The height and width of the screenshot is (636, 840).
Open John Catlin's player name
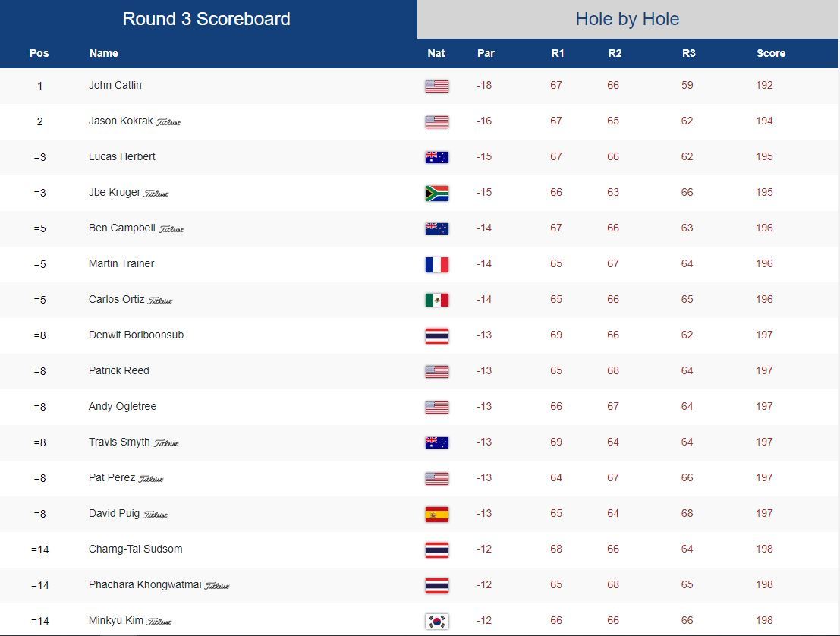(115, 85)
